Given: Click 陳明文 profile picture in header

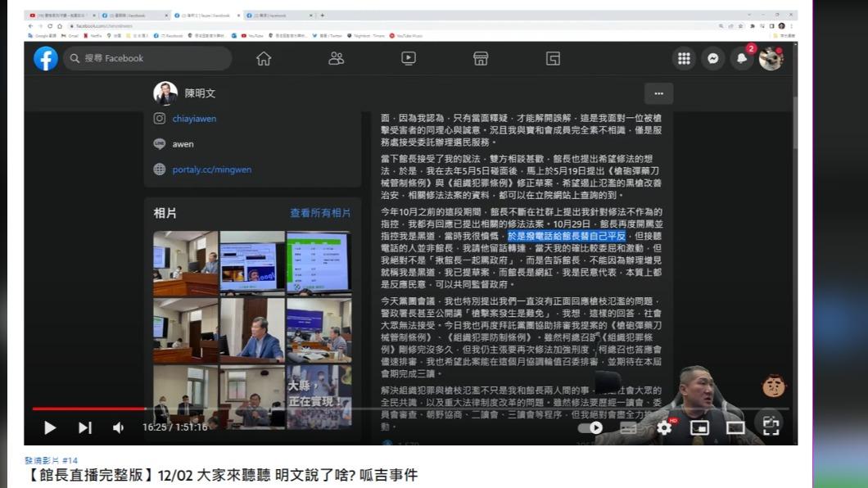Looking at the screenshot, I should [x=165, y=93].
